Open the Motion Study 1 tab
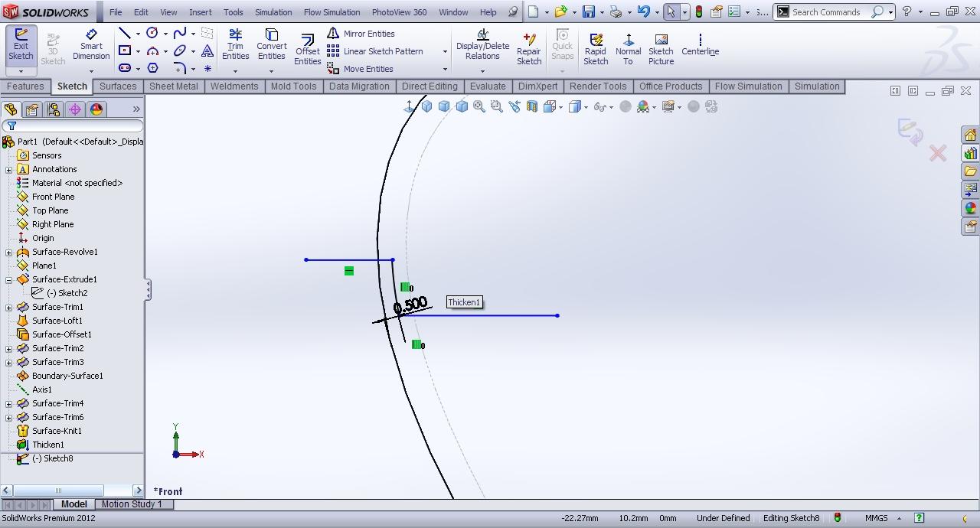This screenshot has width=980, height=528. click(x=132, y=504)
